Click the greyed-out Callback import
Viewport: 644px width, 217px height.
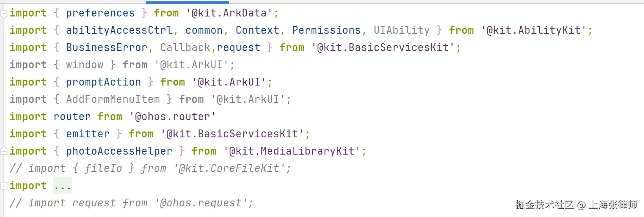point(185,47)
